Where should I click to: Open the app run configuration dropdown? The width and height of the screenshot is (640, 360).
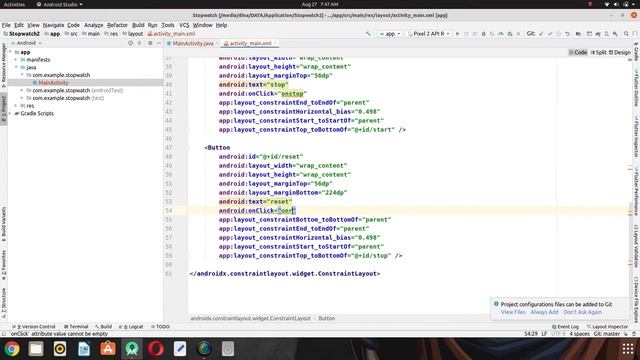click(390, 34)
